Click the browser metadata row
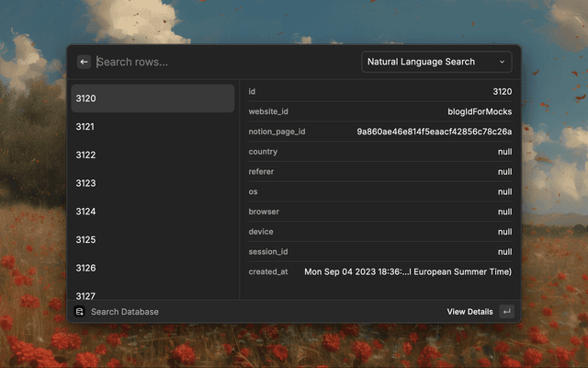This screenshot has height=368, width=588. (380, 212)
